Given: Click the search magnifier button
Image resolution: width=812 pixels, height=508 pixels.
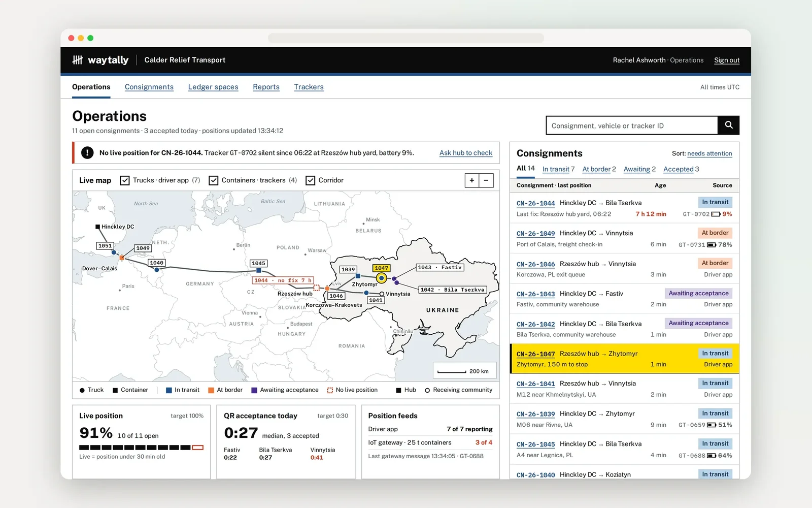Looking at the screenshot, I should tap(728, 125).
